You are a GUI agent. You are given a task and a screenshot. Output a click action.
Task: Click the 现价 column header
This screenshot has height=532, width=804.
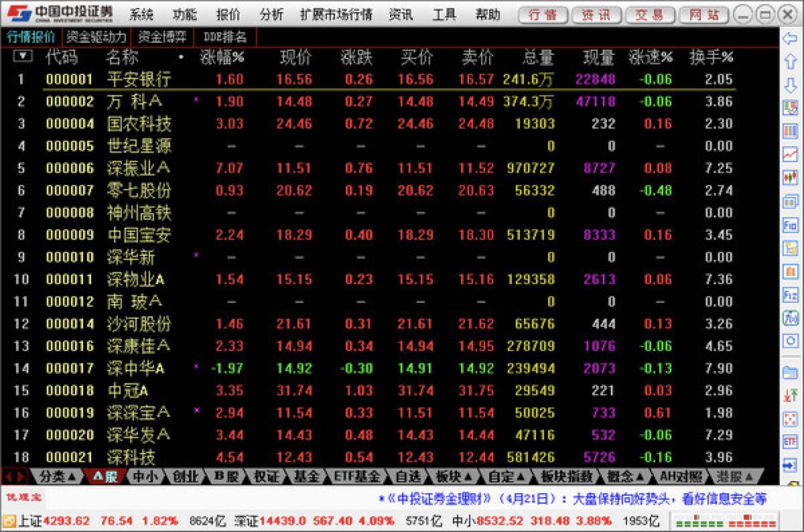pos(295,58)
